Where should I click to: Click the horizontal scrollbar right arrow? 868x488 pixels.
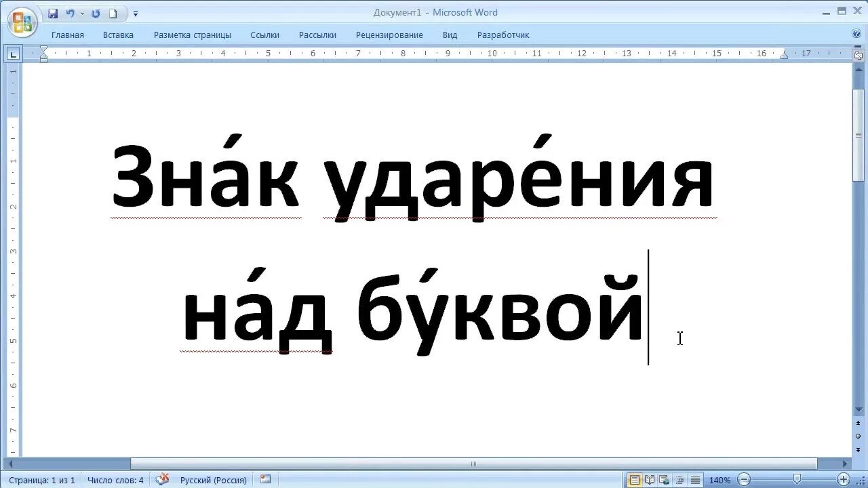(x=846, y=464)
